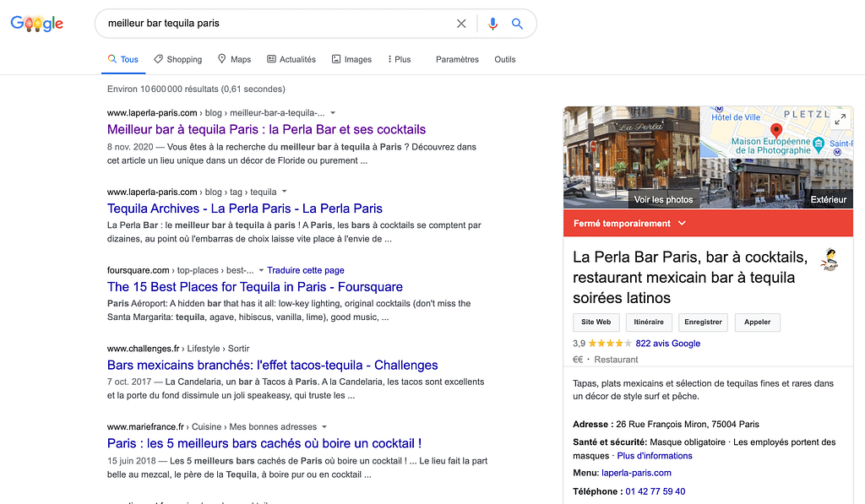The width and height of the screenshot is (865, 504).
Task: Click the Google logo
Action: 37,24
